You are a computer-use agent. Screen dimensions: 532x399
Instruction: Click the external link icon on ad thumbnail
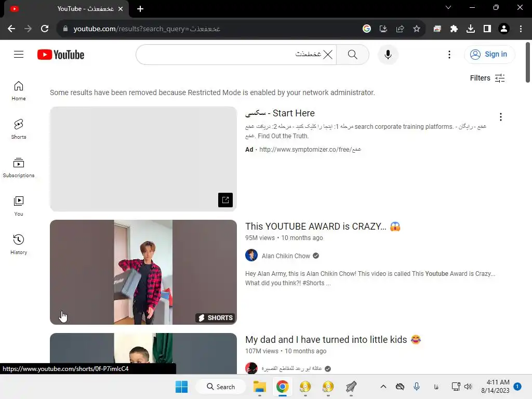point(225,200)
